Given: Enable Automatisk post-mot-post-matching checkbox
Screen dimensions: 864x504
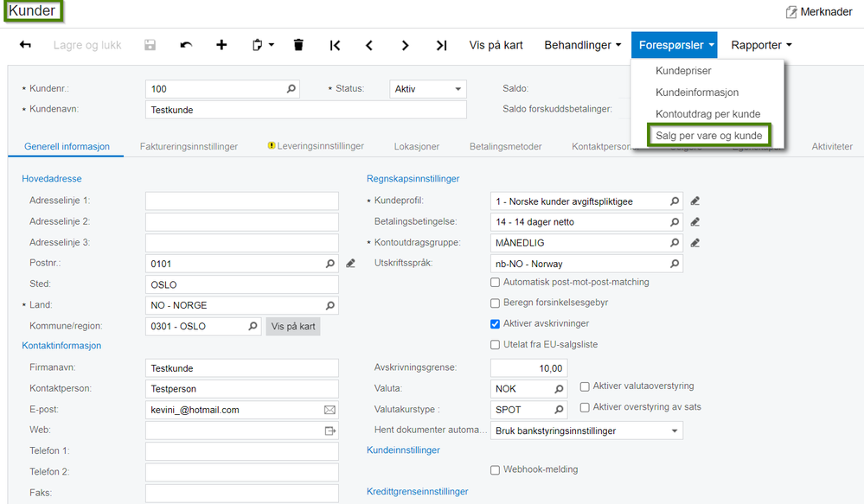Looking at the screenshot, I should coord(495,283).
